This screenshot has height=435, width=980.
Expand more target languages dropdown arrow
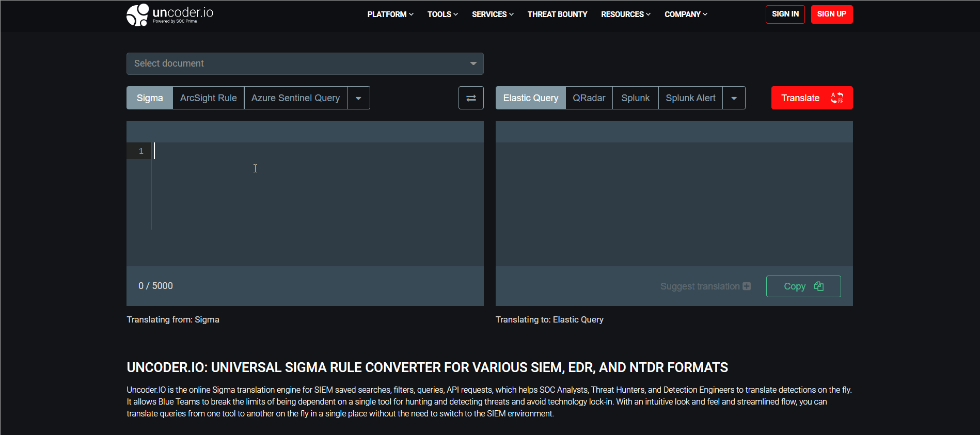[x=734, y=98]
